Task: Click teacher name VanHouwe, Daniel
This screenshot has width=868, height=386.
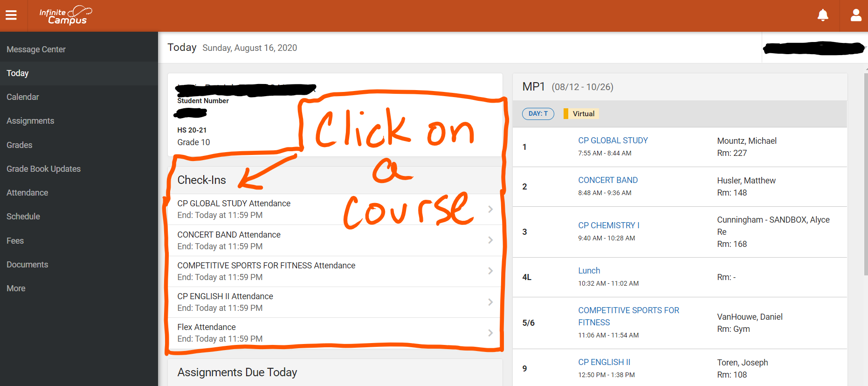Action: (750, 317)
